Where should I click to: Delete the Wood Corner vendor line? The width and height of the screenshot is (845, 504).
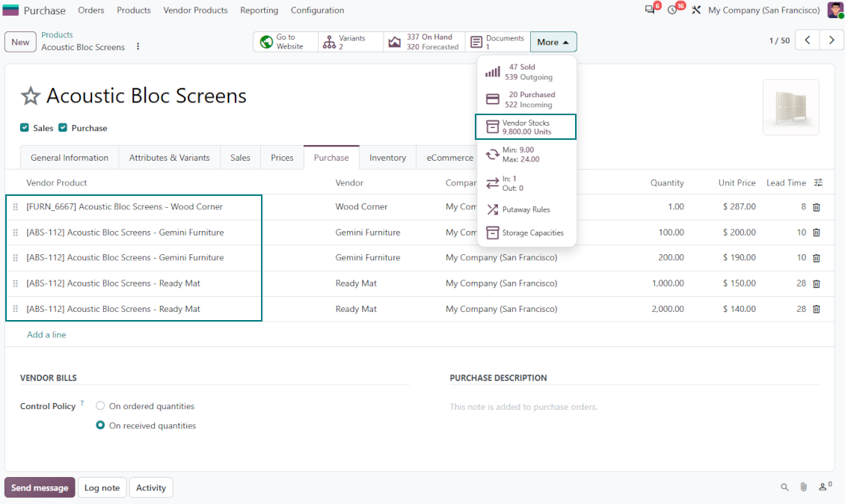click(817, 207)
